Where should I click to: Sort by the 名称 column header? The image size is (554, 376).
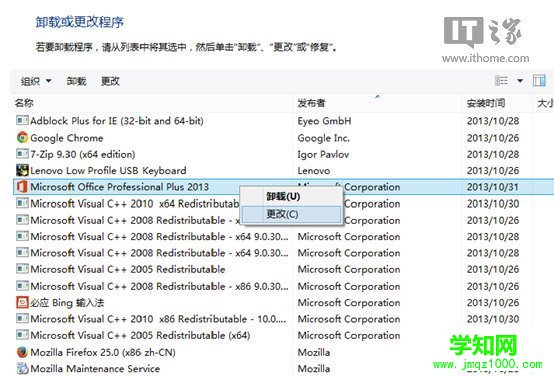click(24, 103)
